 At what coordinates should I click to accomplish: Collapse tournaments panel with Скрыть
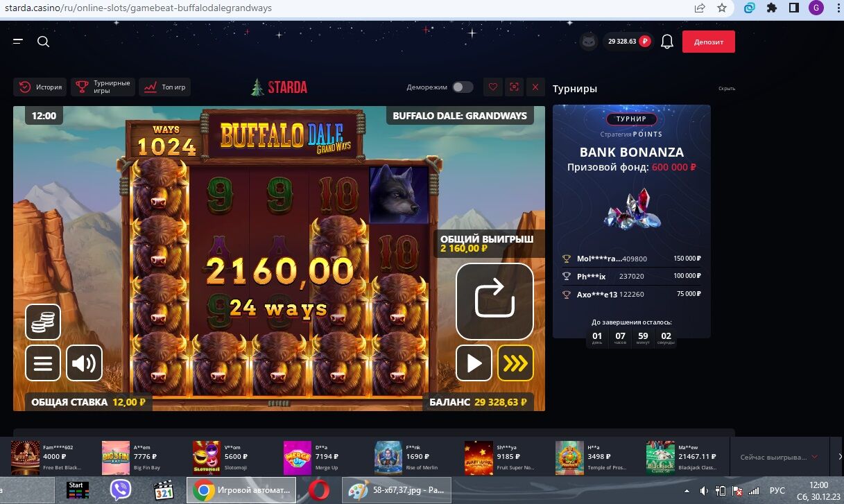point(726,89)
